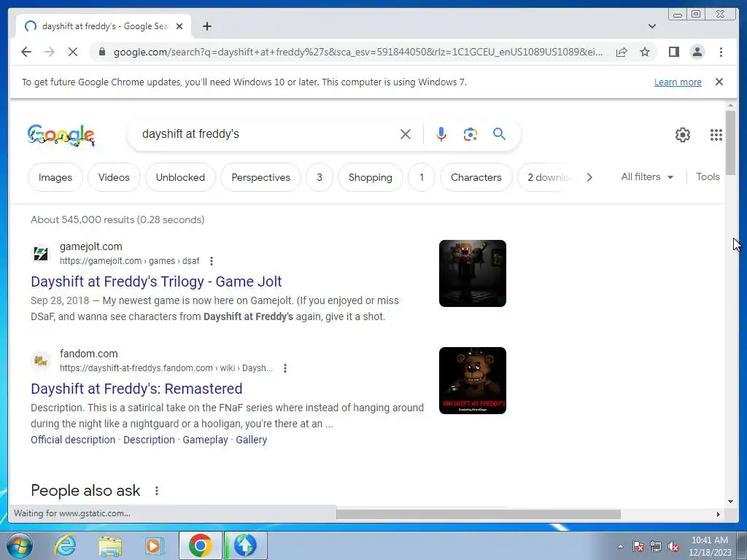Open the Game Jolt result thumbnail
Screen dimensions: 747x560
(472, 273)
